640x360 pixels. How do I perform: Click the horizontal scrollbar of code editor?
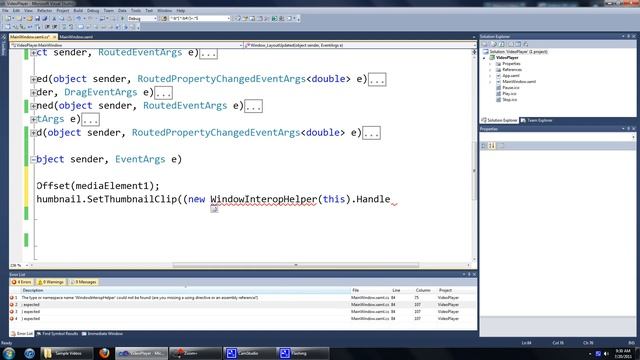pyautogui.click(x=296, y=265)
